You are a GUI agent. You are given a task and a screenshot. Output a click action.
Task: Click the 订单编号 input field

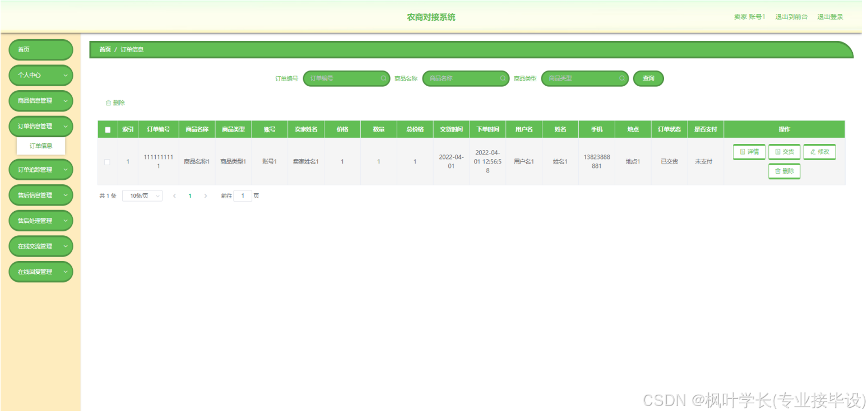(x=346, y=78)
